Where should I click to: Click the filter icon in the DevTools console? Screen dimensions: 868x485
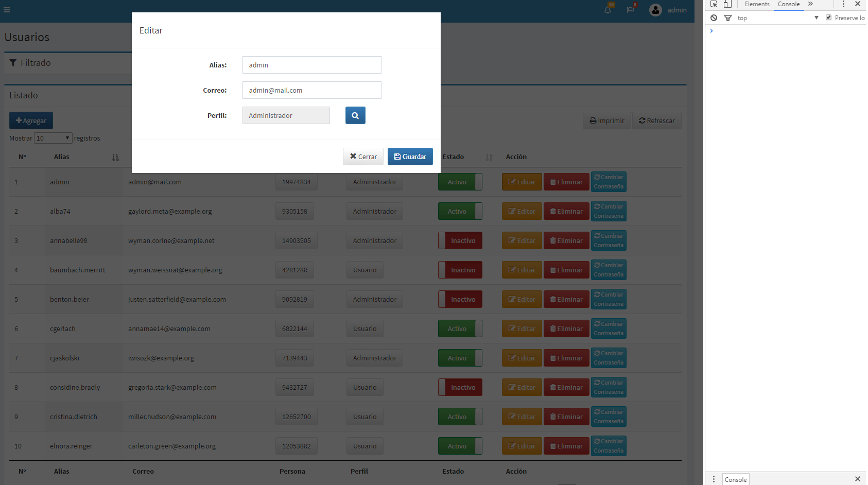click(728, 18)
